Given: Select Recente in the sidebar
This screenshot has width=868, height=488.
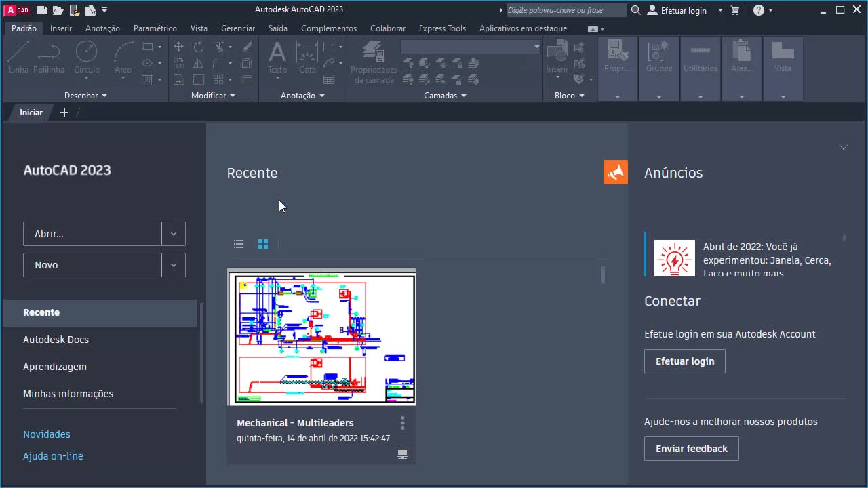Looking at the screenshot, I should point(100,312).
